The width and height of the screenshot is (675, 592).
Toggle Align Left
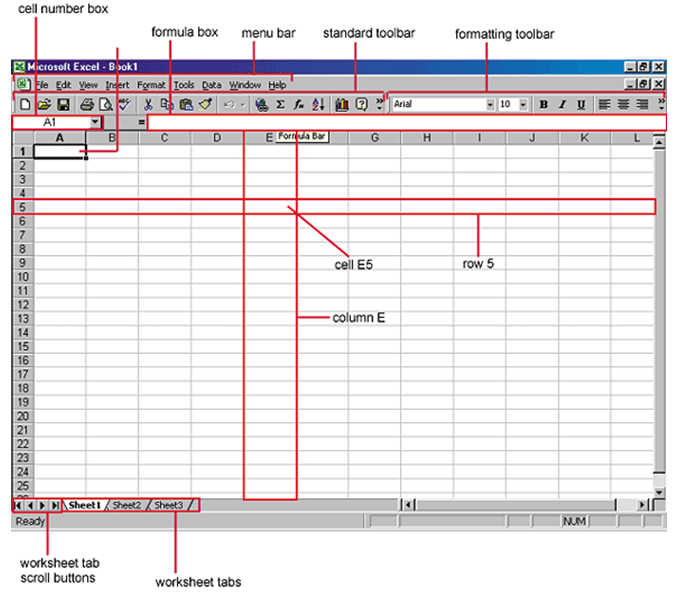tap(604, 104)
